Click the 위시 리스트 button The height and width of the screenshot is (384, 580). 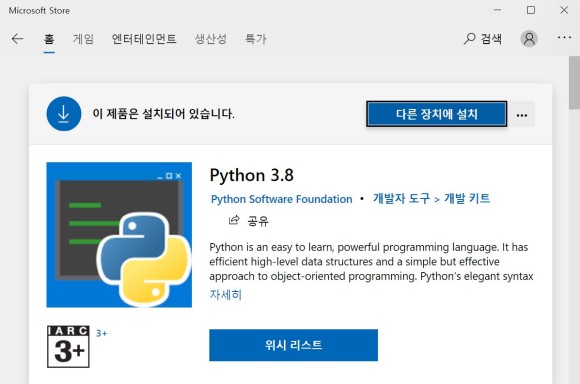pos(293,345)
